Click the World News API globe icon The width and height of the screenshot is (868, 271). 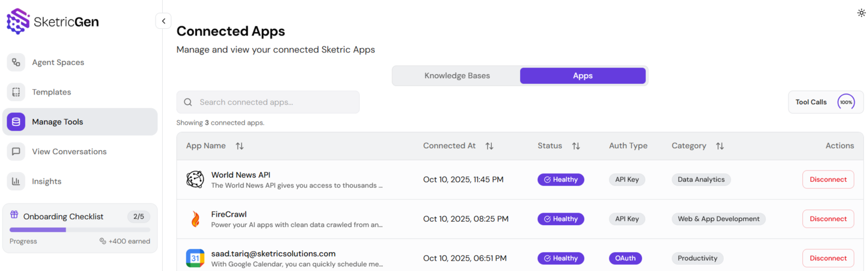[195, 179]
